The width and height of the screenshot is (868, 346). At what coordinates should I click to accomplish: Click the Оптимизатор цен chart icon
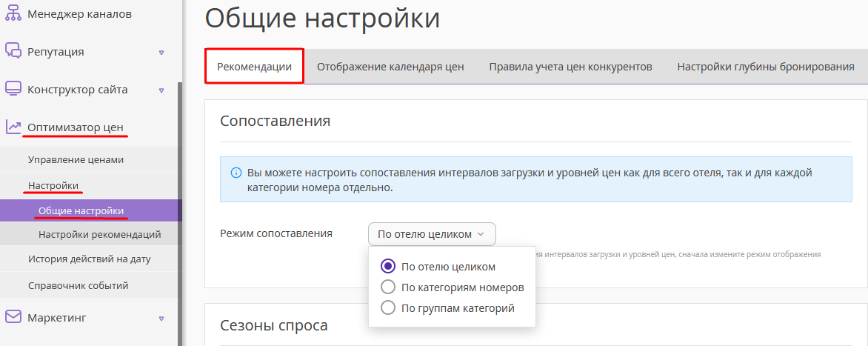[x=13, y=127]
